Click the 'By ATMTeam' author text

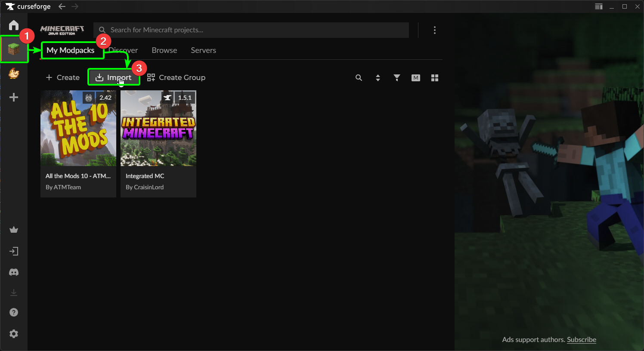click(63, 187)
